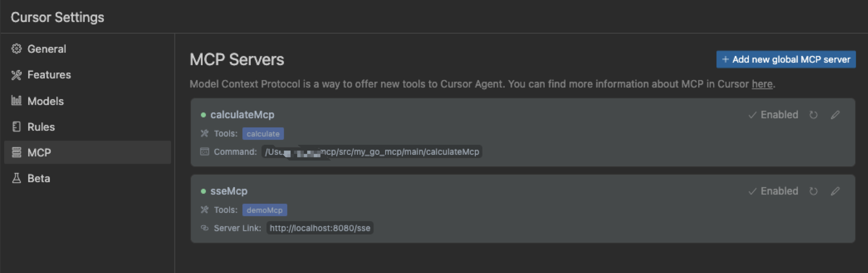
Task: Click the Models chart icon in sidebar
Action: point(17,101)
